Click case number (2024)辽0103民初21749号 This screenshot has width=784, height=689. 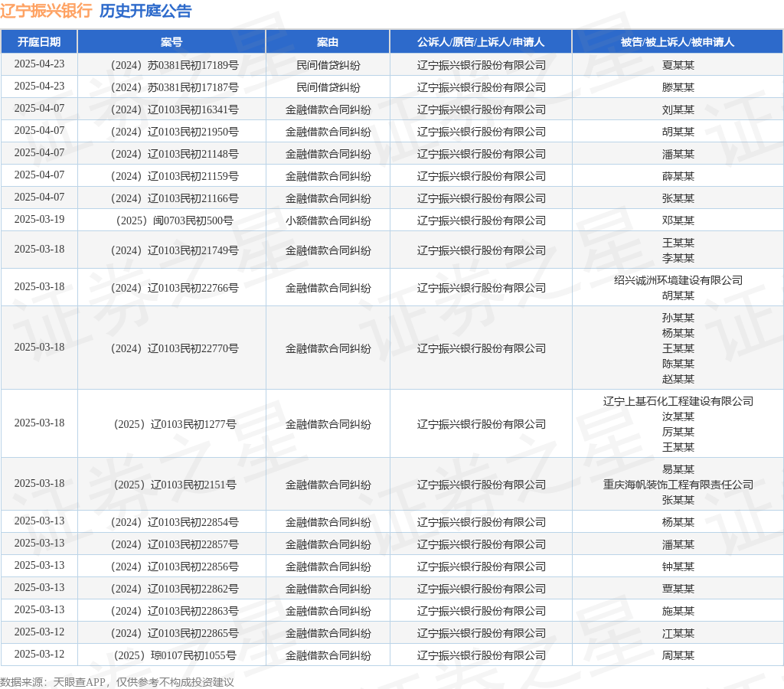click(175, 250)
